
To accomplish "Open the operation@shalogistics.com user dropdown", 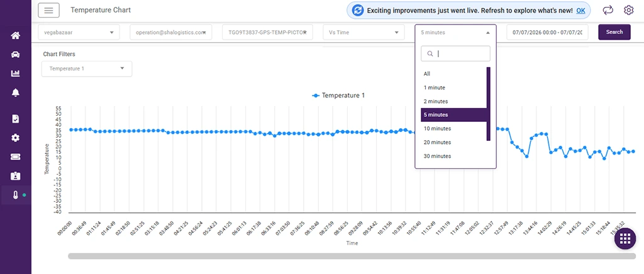I will (171, 33).
